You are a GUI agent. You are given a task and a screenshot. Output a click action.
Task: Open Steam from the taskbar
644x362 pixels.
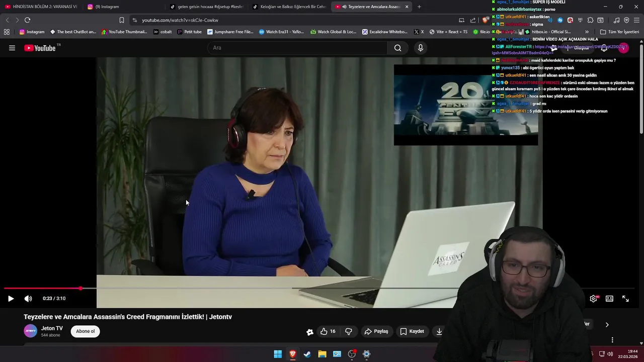coord(307,354)
